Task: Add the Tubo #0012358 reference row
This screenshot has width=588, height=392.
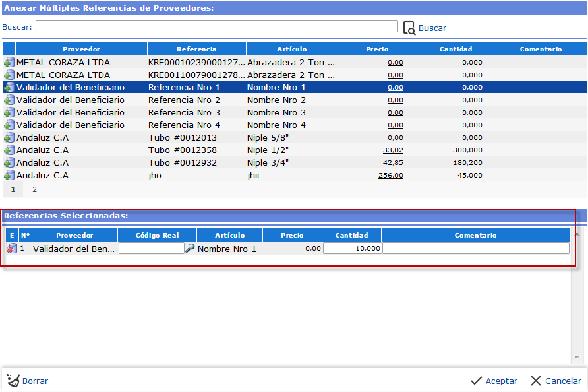Action: tap(9, 150)
